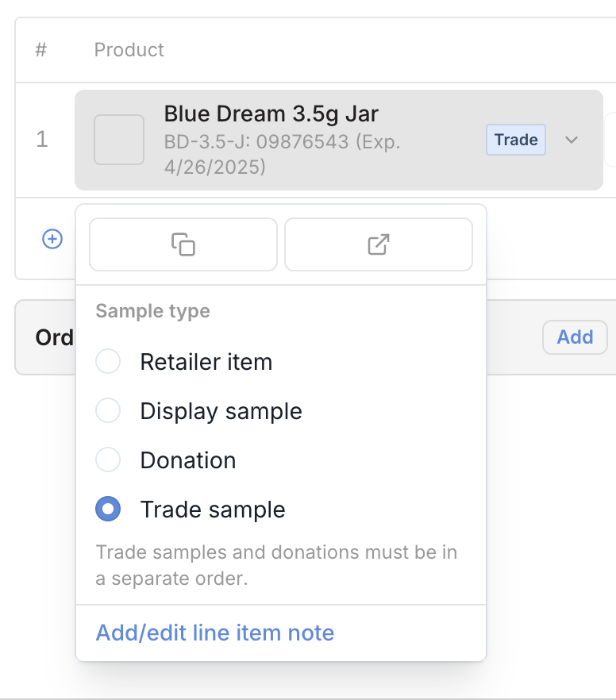This screenshot has height=700, width=616.
Task: Click the Trade badge on line item 1
Action: click(515, 140)
